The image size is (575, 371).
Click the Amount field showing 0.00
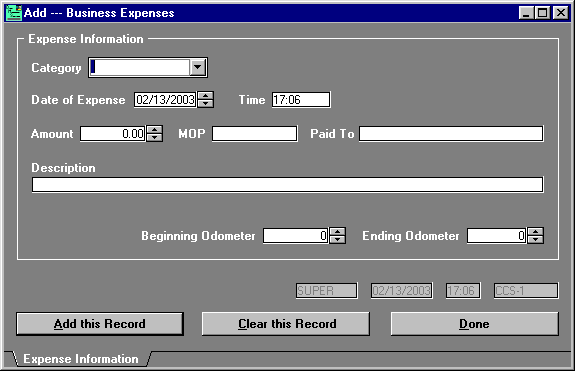[113, 133]
